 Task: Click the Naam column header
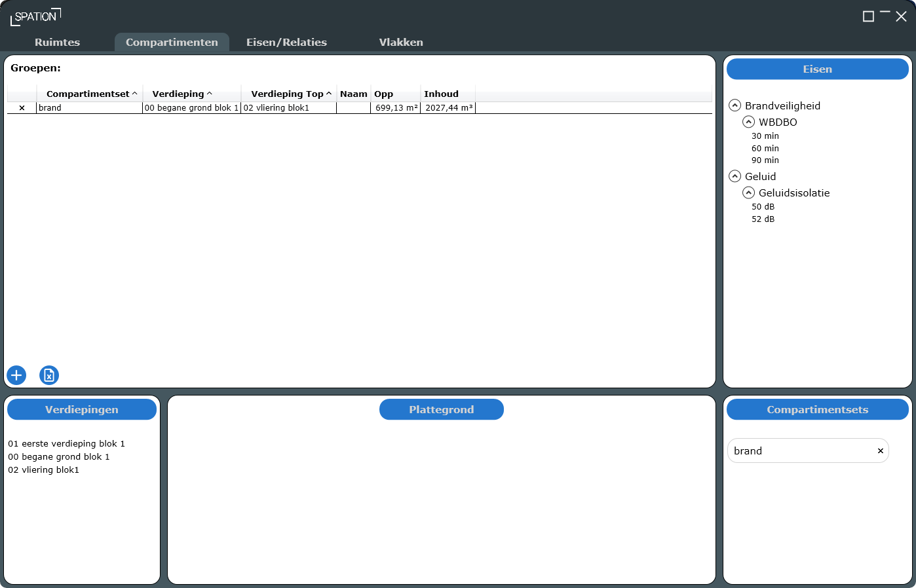pos(354,94)
